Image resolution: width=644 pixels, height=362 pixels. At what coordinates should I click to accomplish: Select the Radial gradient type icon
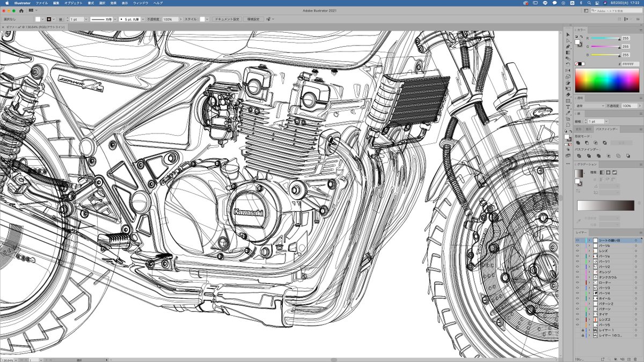pos(609,172)
